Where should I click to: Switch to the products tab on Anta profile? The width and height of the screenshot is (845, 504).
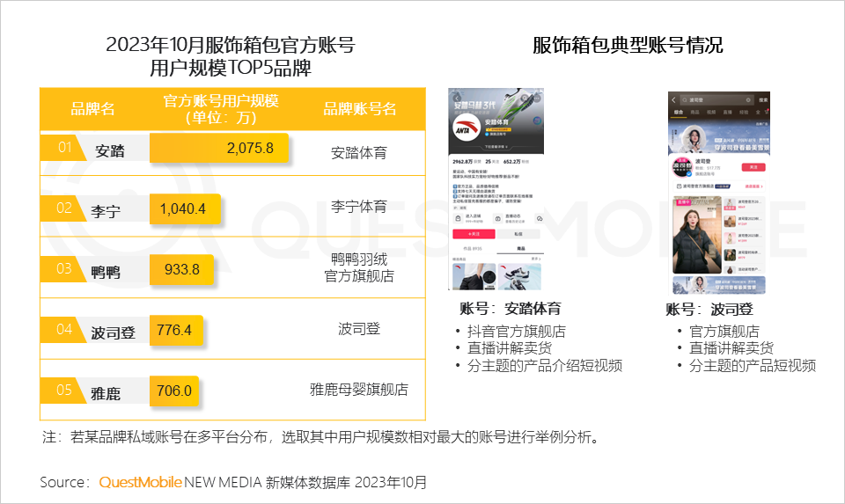[x=519, y=250]
